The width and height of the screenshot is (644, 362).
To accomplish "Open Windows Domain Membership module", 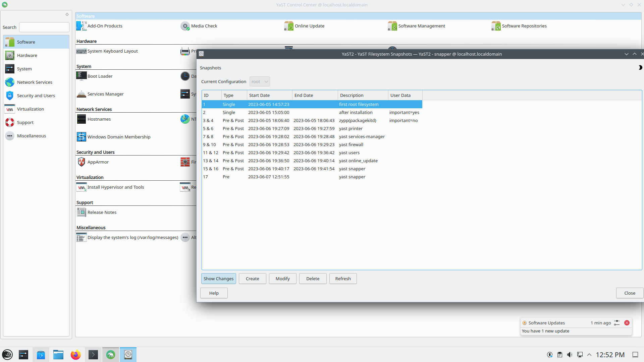I will click(x=113, y=137).
